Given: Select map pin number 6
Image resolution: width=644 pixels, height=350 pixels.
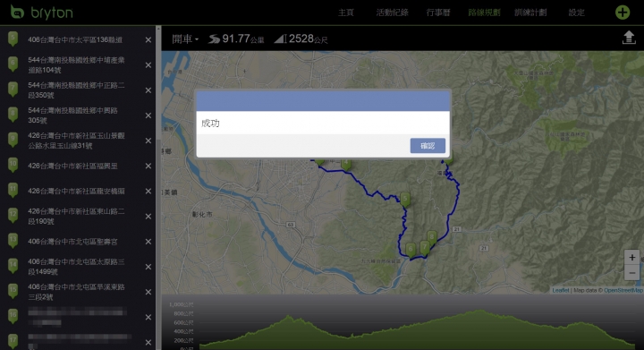Looking at the screenshot, I should tap(411, 250).
